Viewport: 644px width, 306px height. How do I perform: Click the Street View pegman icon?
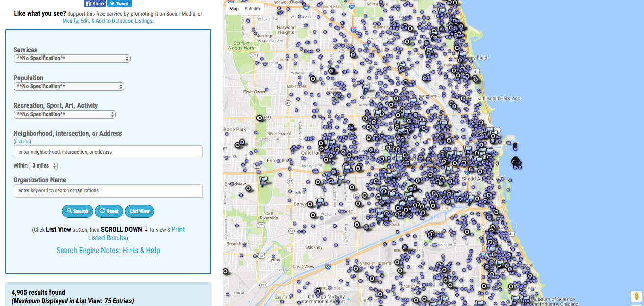tap(636, 296)
